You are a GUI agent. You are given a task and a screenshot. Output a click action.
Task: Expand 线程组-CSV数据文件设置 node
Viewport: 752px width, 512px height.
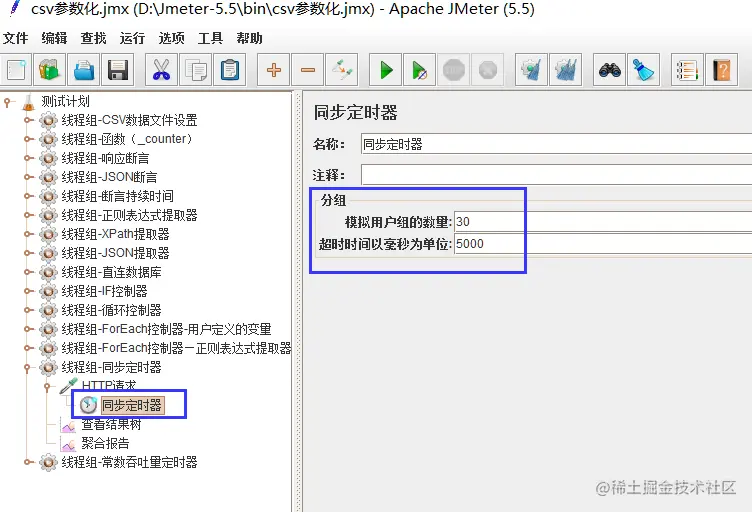(x=29, y=120)
